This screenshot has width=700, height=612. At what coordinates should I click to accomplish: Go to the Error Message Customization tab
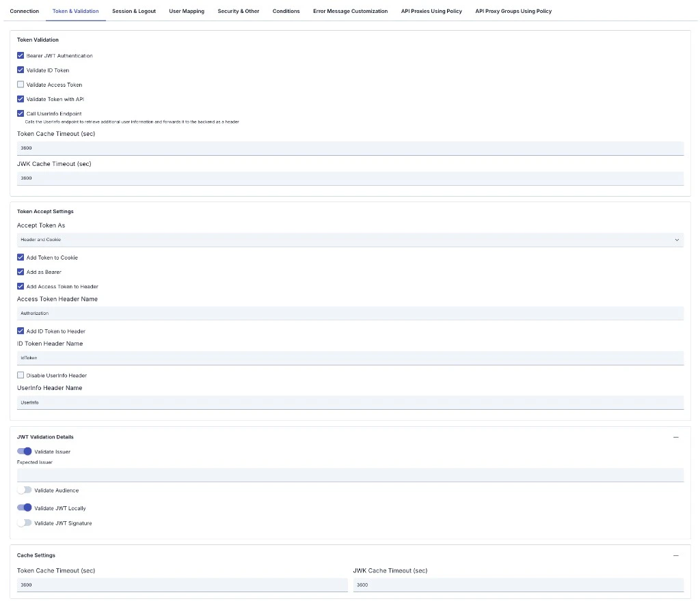click(350, 11)
